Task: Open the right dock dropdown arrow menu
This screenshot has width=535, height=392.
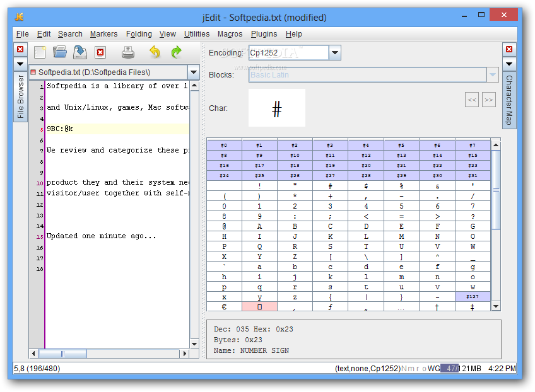Action: (509, 64)
